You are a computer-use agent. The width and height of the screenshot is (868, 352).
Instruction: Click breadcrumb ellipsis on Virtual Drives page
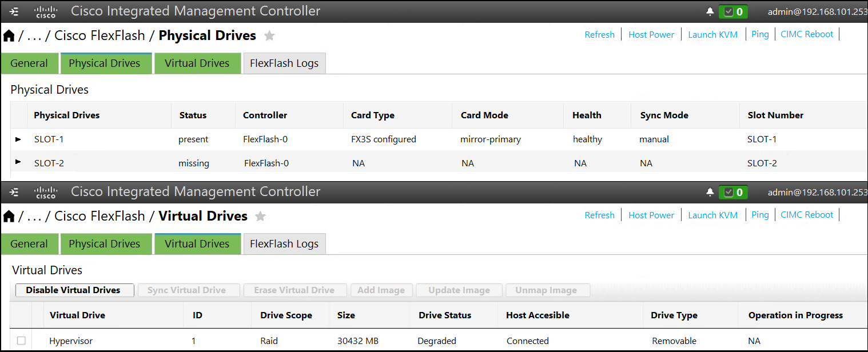(x=34, y=218)
